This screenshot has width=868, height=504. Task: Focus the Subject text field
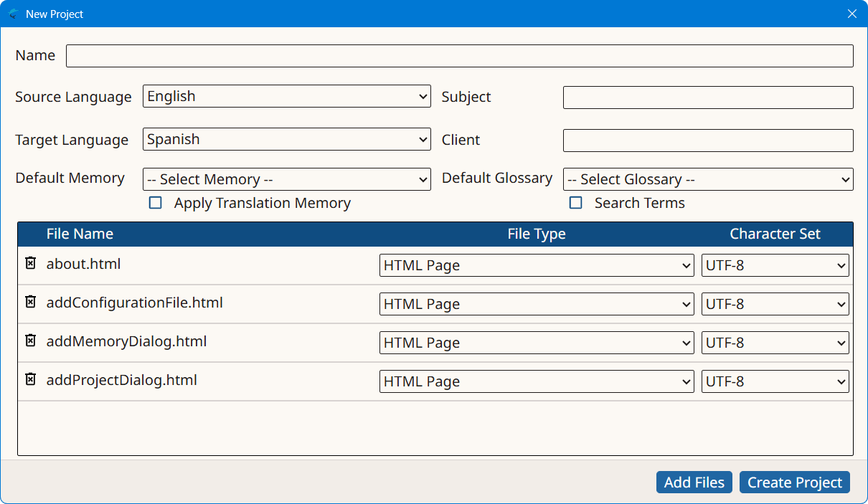[x=707, y=97]
